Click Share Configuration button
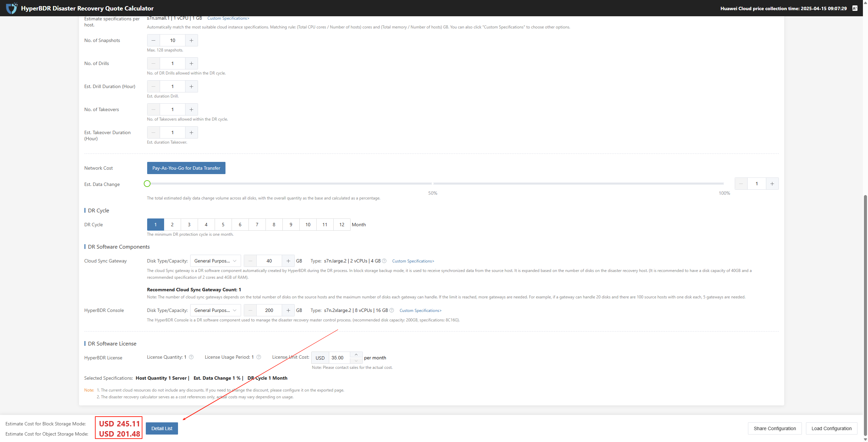Screen dimensions: 868x442 pos(775,428)
